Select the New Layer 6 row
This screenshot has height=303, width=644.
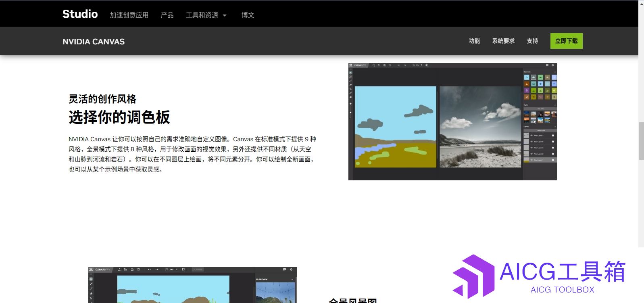[540, 142]
